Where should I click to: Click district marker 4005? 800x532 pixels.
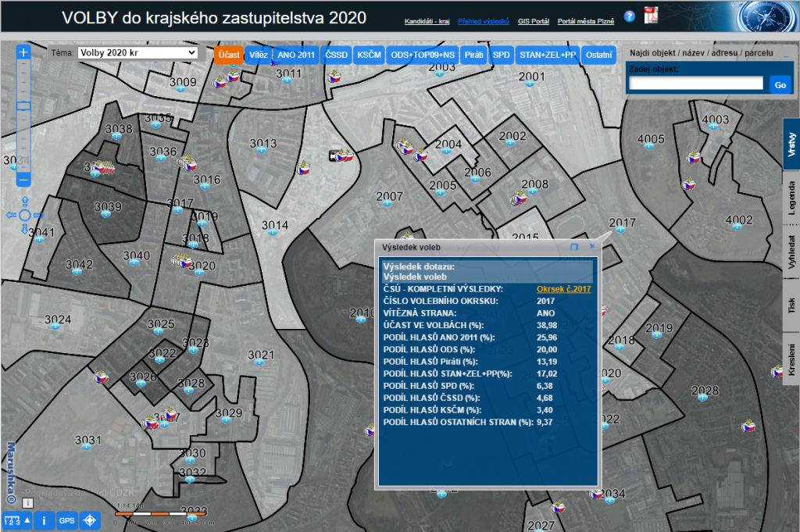coord(649,145)
